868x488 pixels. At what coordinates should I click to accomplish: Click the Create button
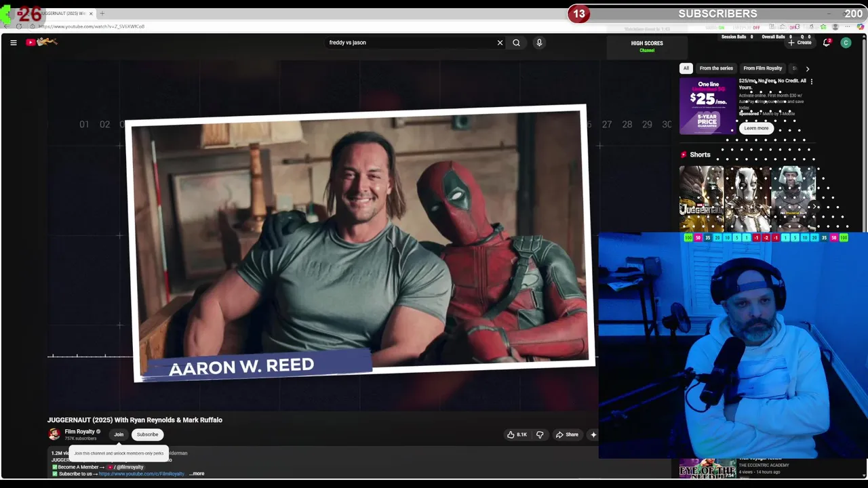[800, 43]
